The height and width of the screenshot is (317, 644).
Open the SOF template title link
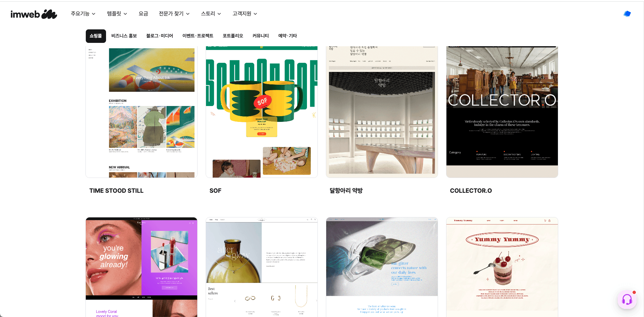pyautogui.click(x=215, y=191)
